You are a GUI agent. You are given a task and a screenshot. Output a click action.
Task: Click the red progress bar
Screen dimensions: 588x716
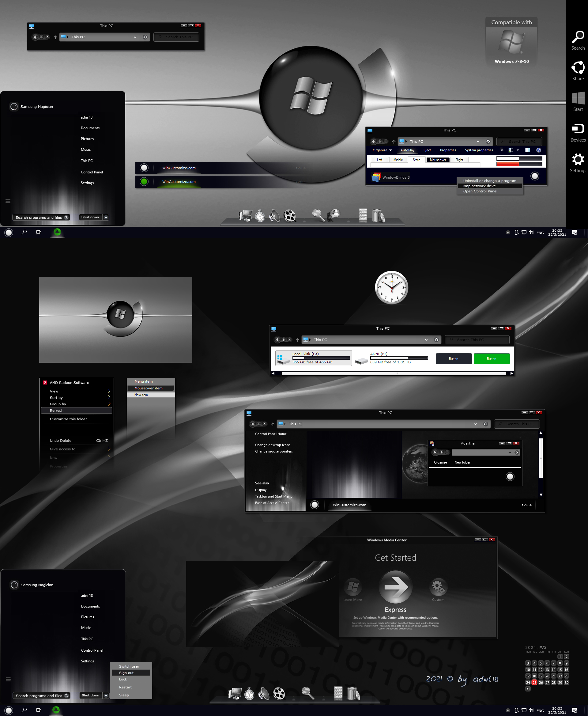519,164
